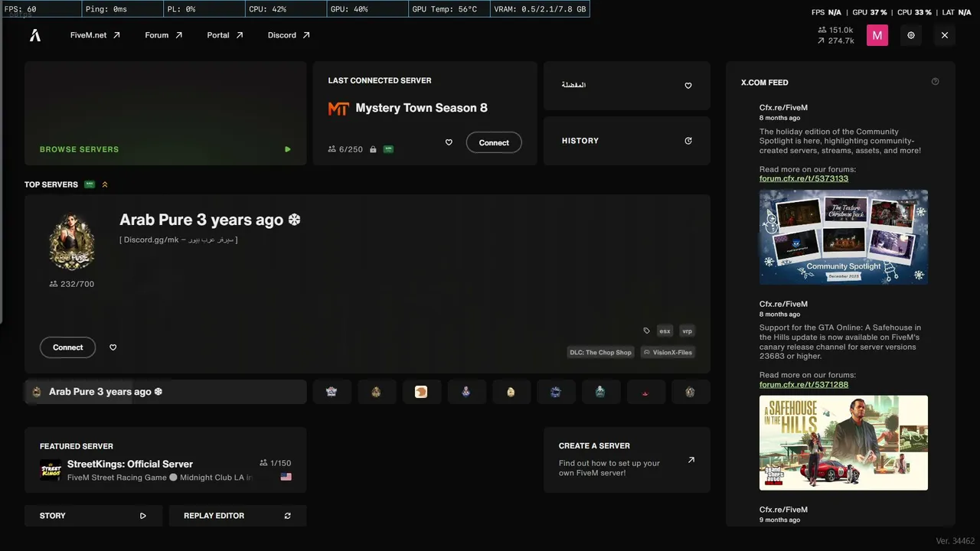The height and width of the screenshot is (551, 980).
Task: Open the FiveM.net external link
Action: 95,35
